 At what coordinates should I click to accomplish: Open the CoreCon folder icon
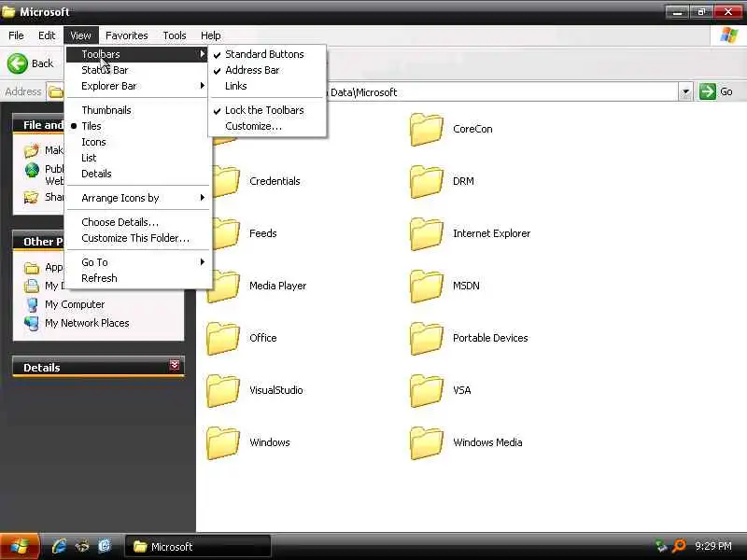[427, 129]
